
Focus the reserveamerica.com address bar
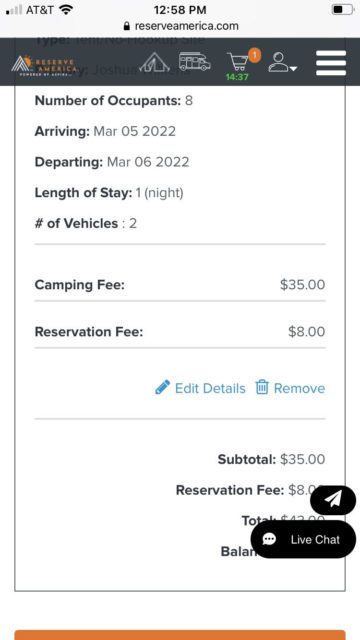180,26
